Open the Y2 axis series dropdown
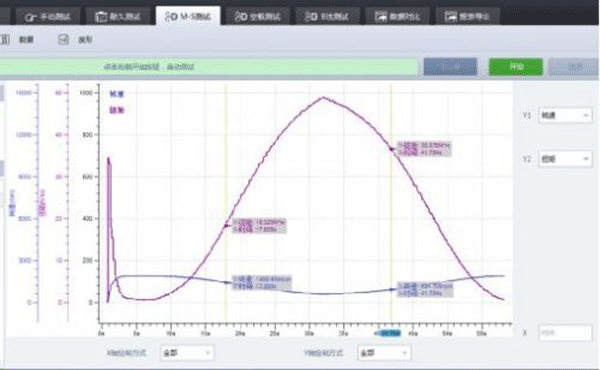The height and width of the screenshot is (370, 600). coord(565,159)
